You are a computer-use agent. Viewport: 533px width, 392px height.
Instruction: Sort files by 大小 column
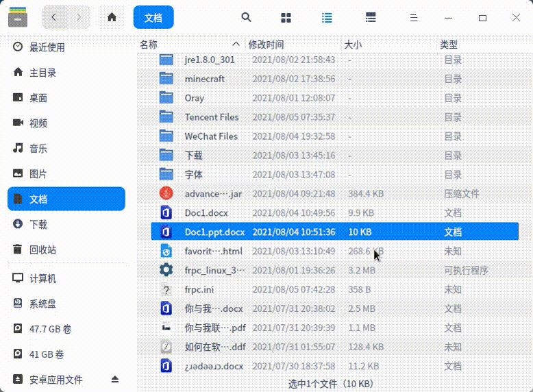[353, 45]
